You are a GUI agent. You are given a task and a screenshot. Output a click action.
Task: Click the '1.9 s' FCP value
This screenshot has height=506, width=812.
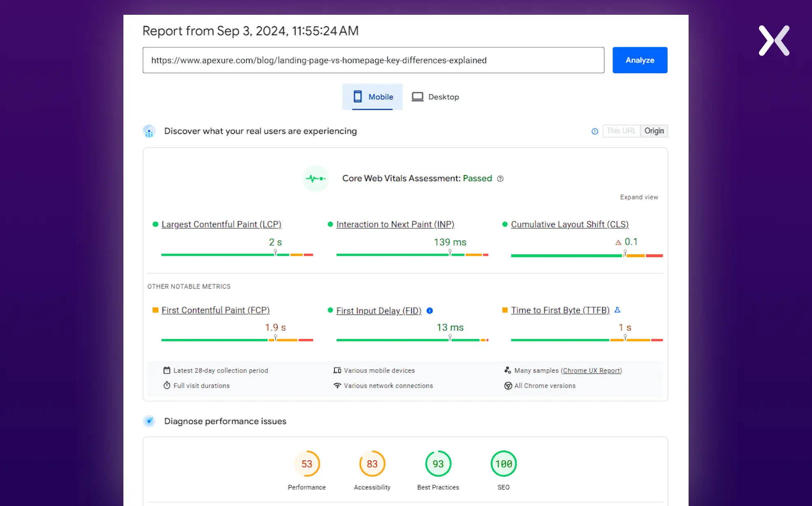coord(275,327)
